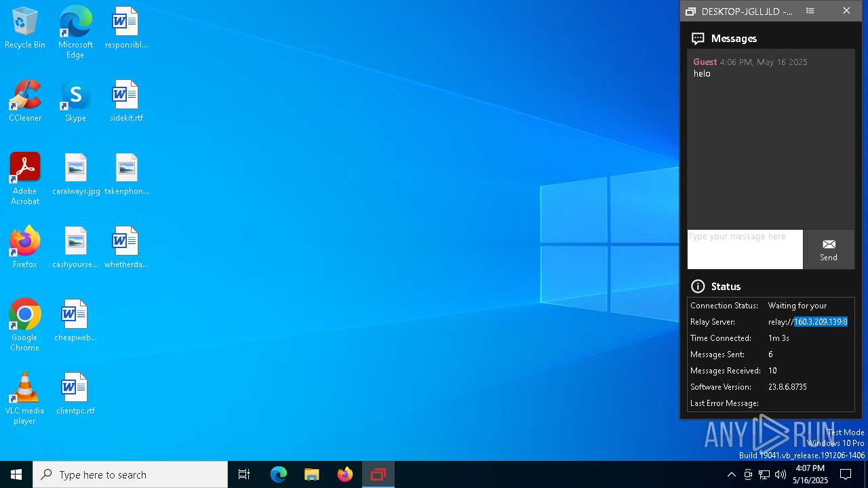Open the Windows Start menu
This screenshot has height=488, width=868.
pyautogui.click(x=16, y=474)
